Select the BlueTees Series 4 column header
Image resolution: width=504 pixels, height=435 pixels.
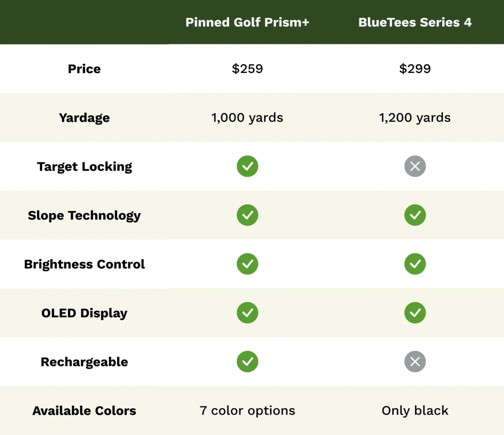pos(415,23)
